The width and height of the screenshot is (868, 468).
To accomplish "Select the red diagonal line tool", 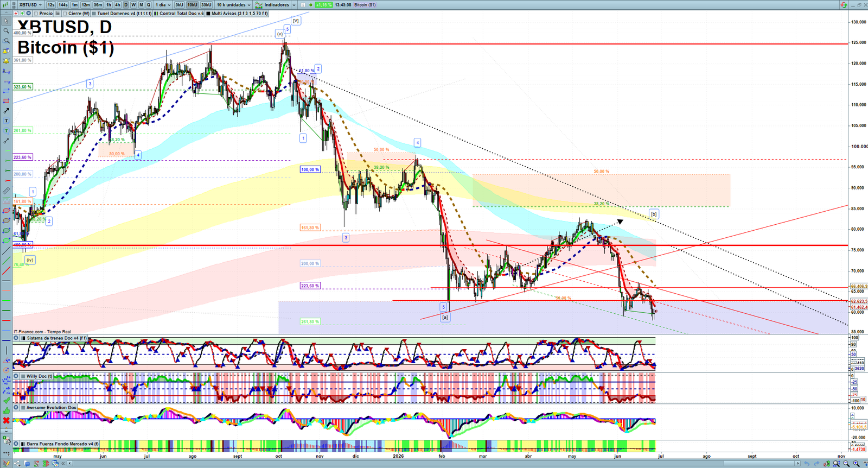I will (x=6, y=270).
